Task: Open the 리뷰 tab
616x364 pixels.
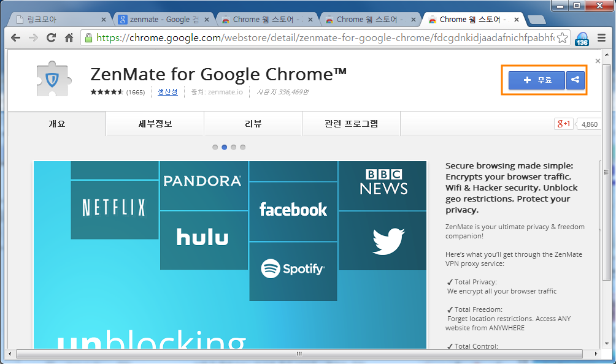Action: coord(253,124)
